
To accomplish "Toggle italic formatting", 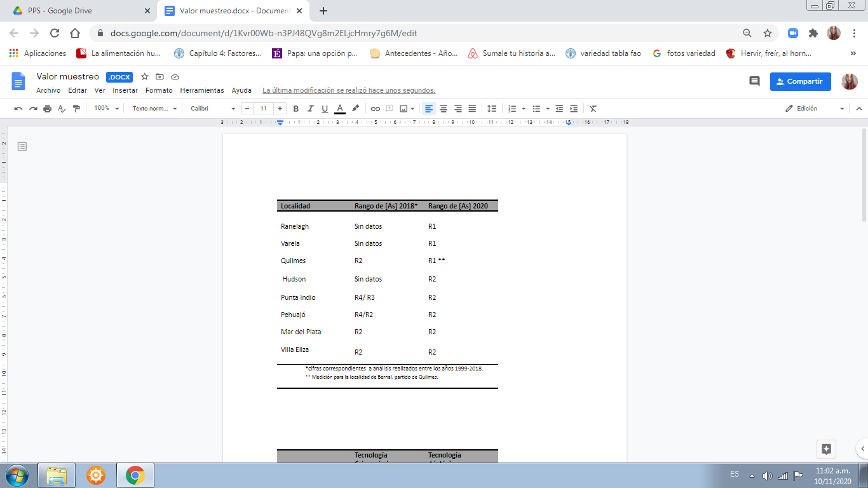I will [310, 109].
